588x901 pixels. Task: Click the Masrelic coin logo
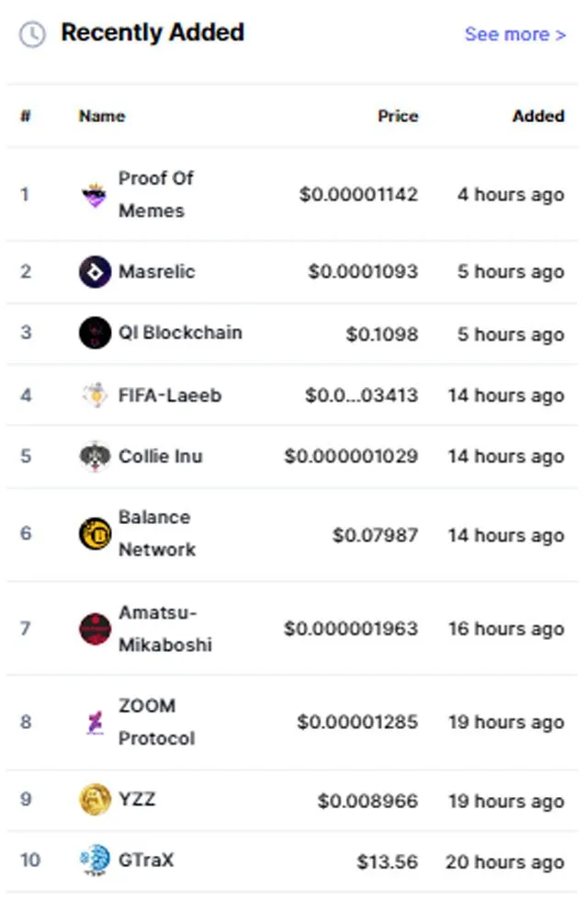pos(95,272)
